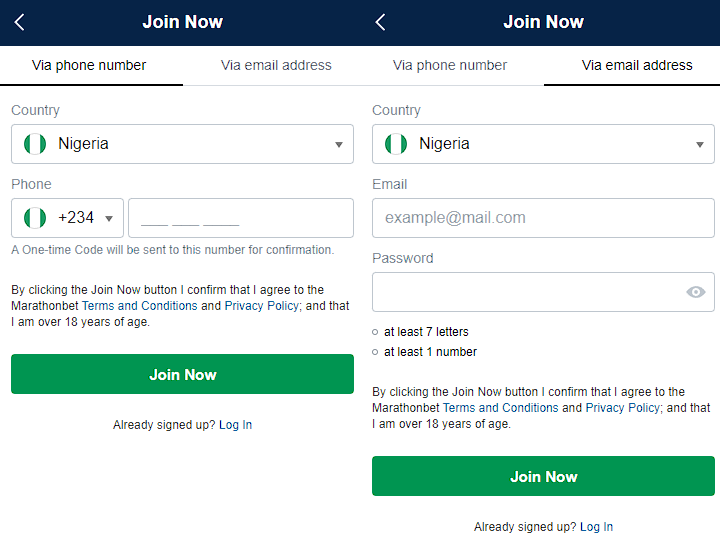Open left panel Terms and Conditions link
The image size is (720, 540).
click(139, 306)
